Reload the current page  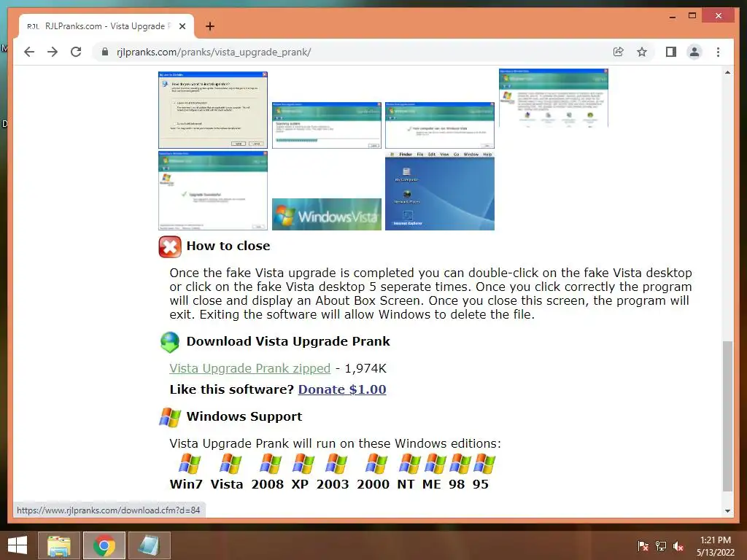click(x=76, y=52)
